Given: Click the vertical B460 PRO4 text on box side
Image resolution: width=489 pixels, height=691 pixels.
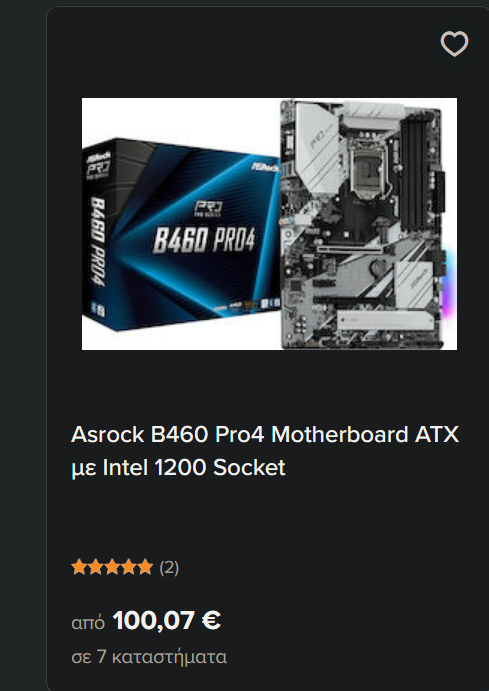Looking at the screenshot, I should pyautogui.click(x=98, y=241).
